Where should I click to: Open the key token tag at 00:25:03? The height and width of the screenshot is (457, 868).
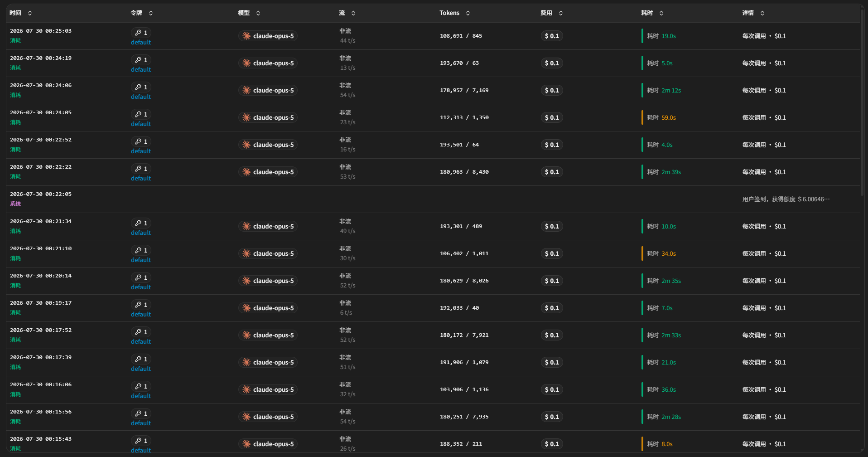[x=141, y=33]
